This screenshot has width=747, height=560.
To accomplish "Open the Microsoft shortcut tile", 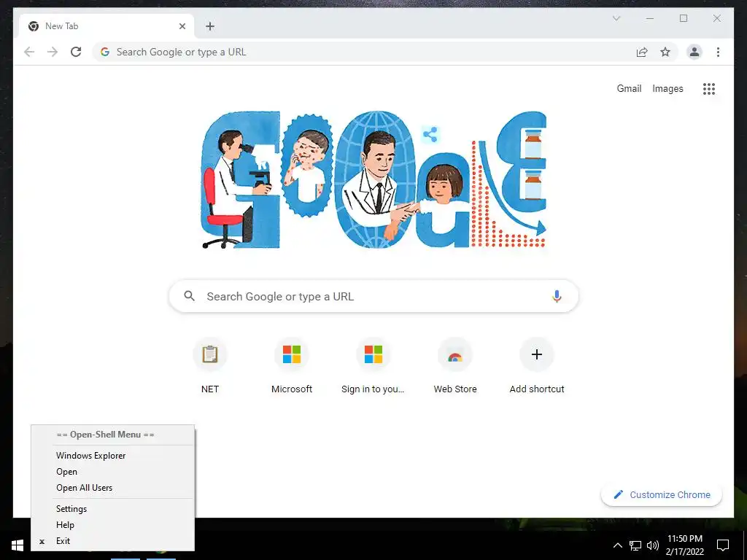I will coord(292,366).
